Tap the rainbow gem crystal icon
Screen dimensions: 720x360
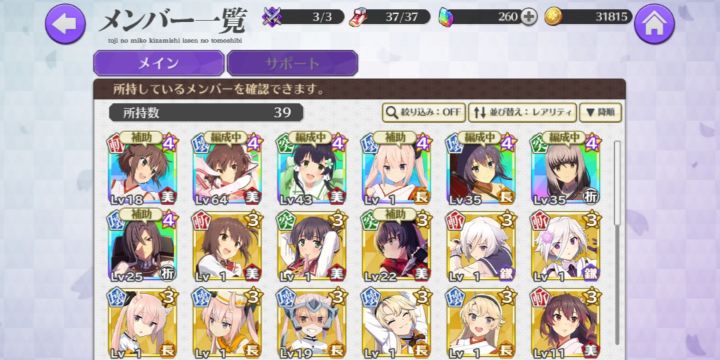point(445,17)
